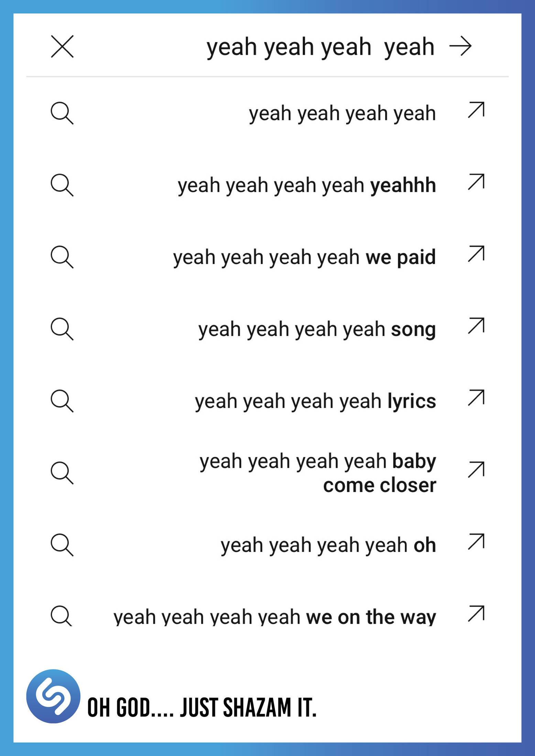Screen dimensions: 535x756
Task: Fill query using arrow beside 'yeahhh' suggestion
Action: (x=476, y=182)
